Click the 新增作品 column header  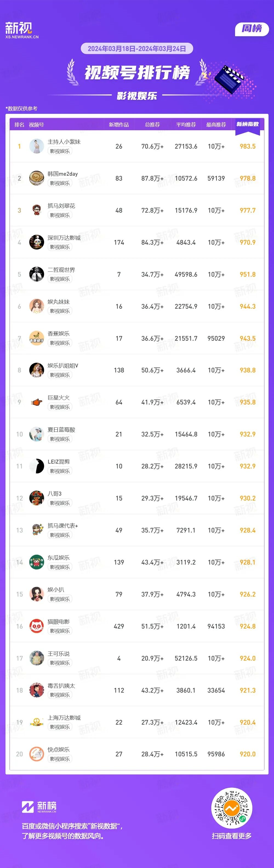click(119, 125)
